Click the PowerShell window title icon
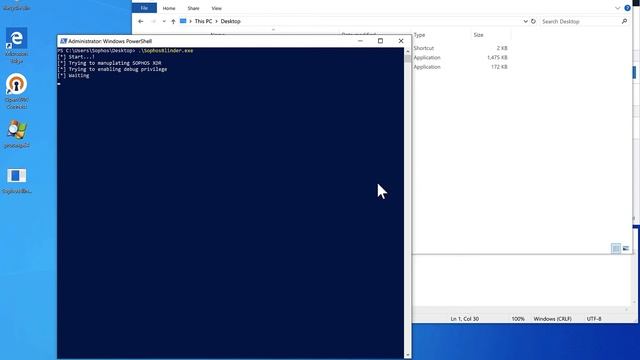This screenshot has width=640, height=360. click(63, 41)
